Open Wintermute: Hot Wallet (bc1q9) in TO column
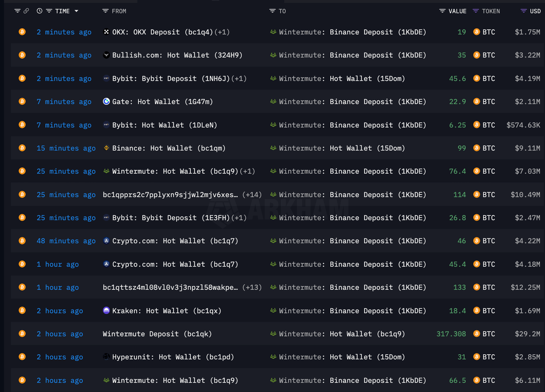 point(342,334)
